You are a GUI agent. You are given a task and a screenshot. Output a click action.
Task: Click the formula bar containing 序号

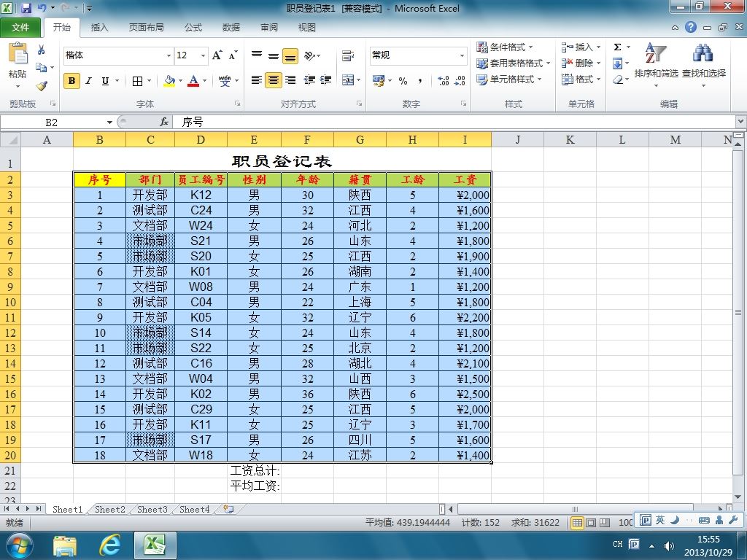(455, 122)
